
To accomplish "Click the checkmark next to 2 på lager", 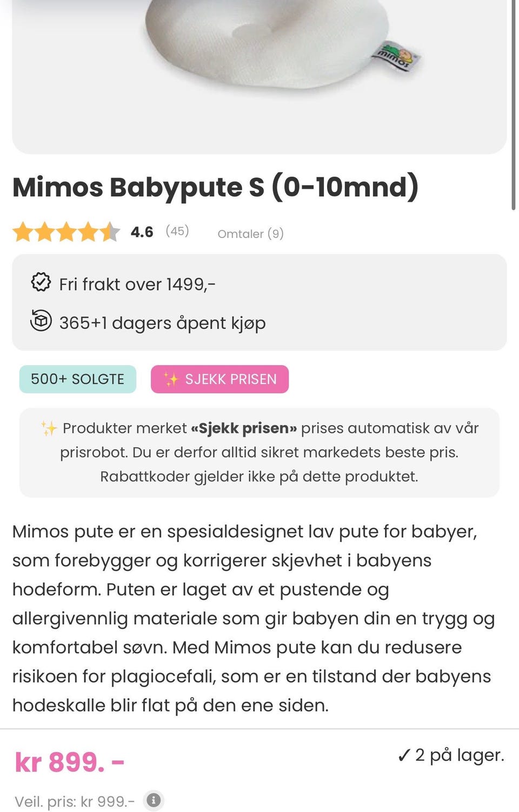I will (x=404, y=756).
